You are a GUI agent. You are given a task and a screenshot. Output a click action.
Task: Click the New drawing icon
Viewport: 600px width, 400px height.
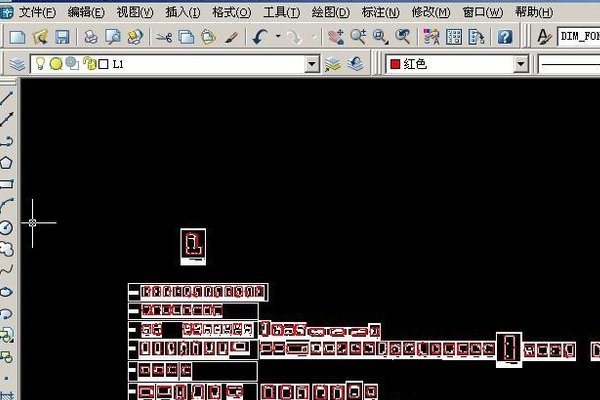click(18, 37)
